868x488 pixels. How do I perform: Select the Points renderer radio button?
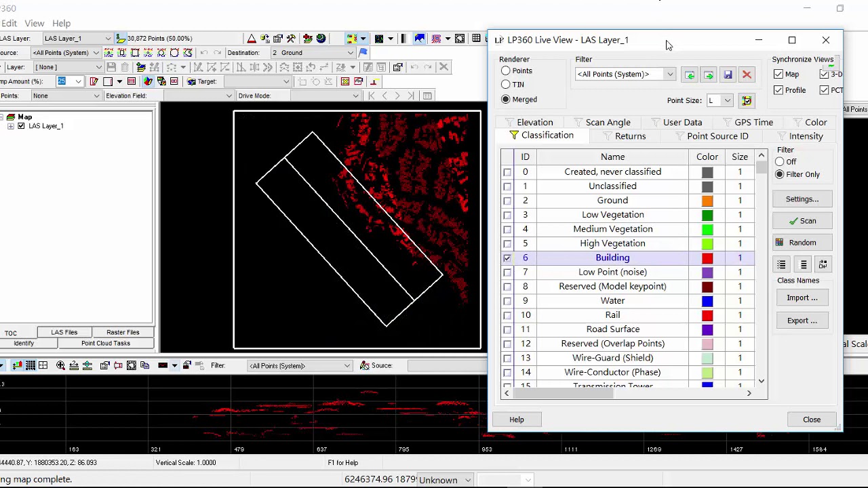[506, 70]
